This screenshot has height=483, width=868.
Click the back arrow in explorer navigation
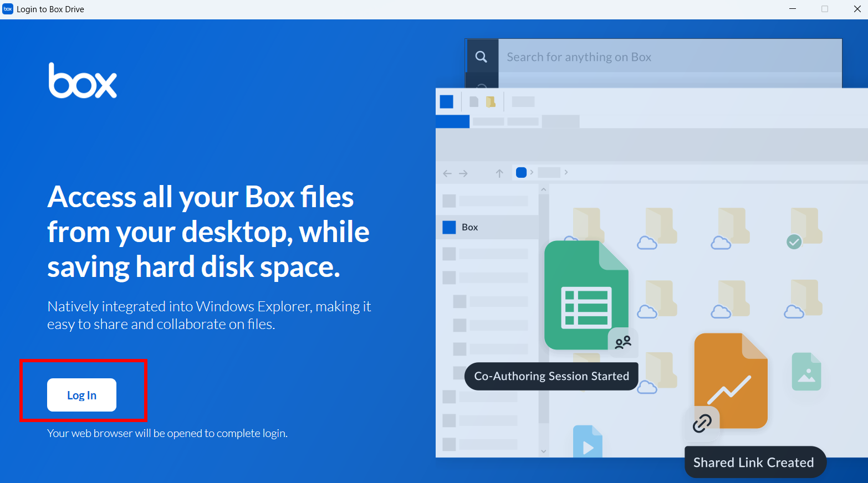pyautogui.click(x=447, y=173)
